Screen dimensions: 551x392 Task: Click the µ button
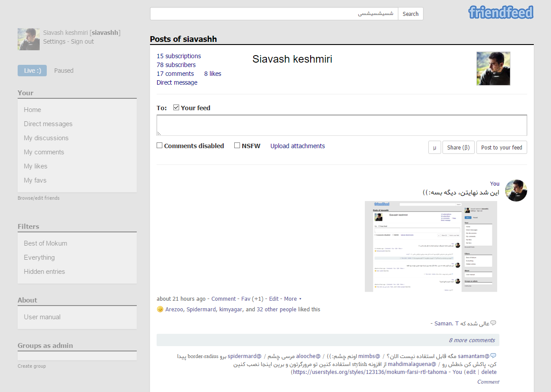point(435,147)
